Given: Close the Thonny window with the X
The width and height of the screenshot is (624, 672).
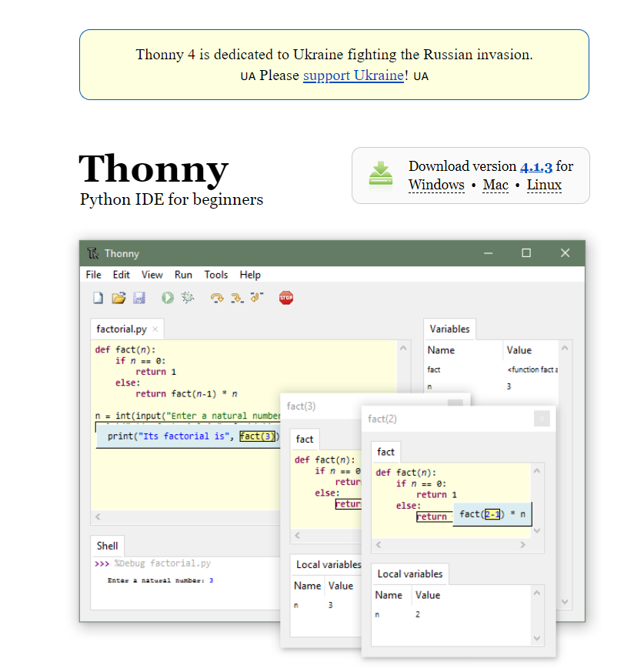Looking at the screenshot, I should (x=565, y=252).
